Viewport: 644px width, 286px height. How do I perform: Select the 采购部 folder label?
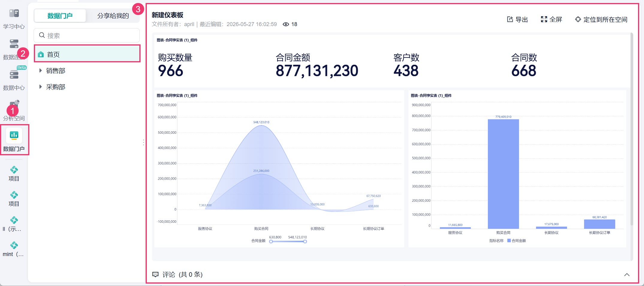[56, 87]
